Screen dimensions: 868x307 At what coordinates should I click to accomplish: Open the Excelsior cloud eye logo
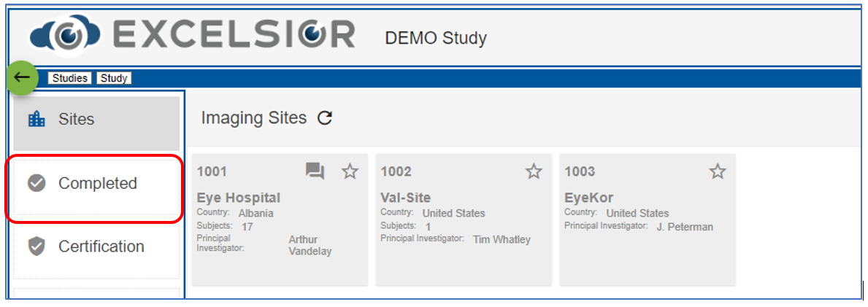tap(65, 36)
